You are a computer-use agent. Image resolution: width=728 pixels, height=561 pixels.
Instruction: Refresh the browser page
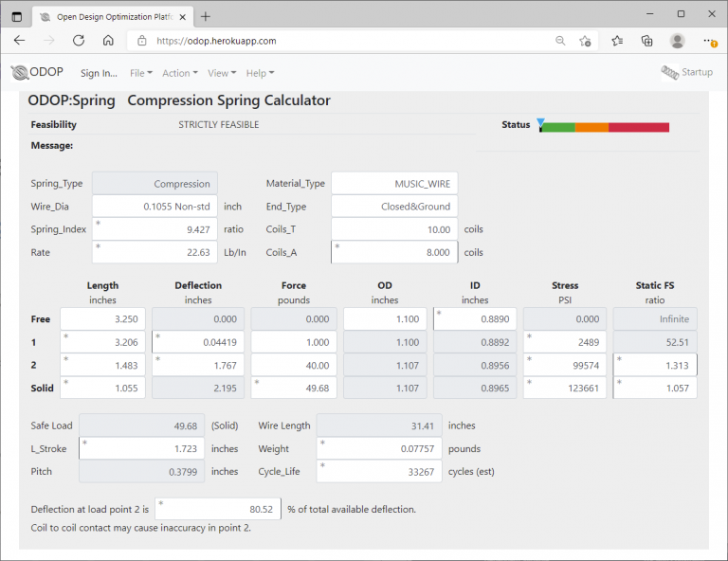click(79, 41)
